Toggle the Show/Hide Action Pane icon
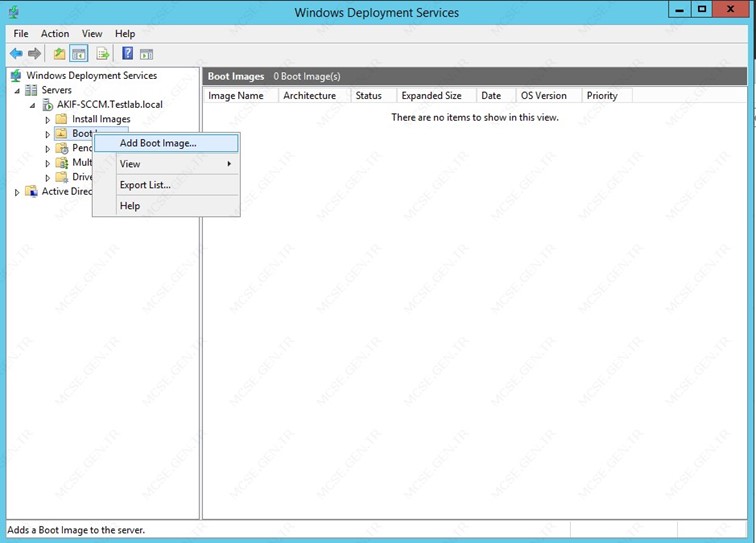 click(146, 54)
